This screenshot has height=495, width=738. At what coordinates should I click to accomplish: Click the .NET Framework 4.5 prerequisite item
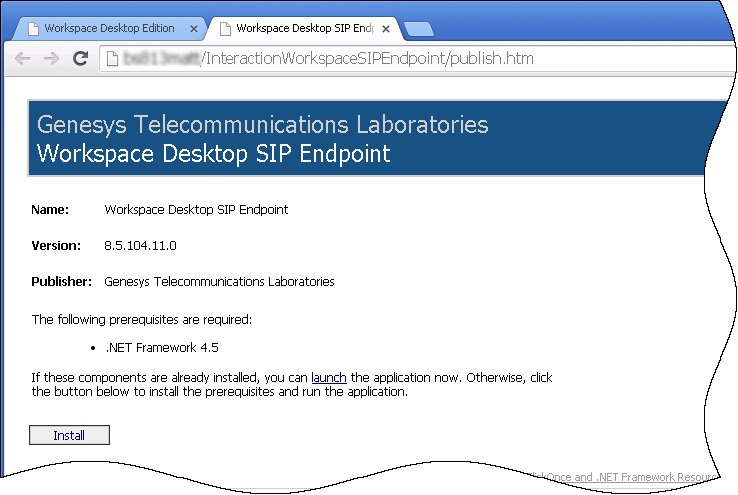(x=162, y=348)
